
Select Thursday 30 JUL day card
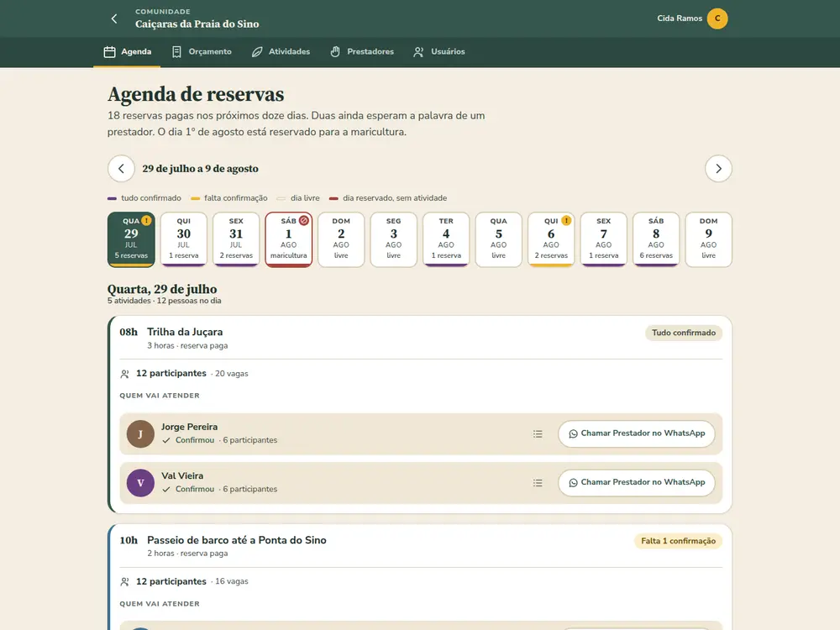[184, 239]
